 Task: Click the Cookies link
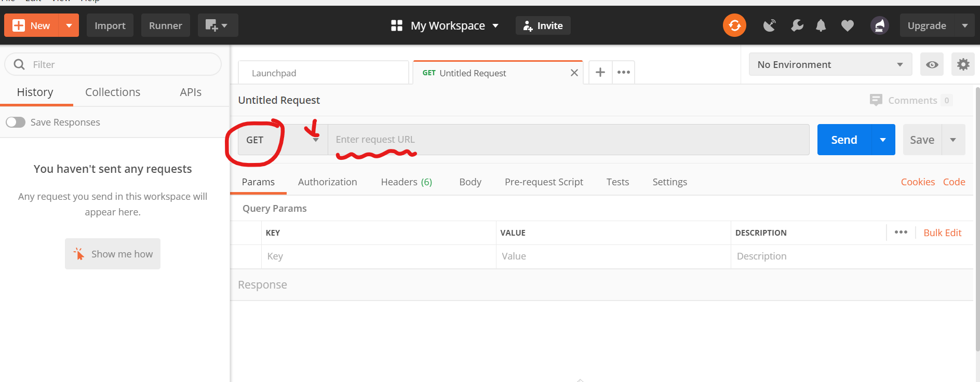[918, 182]
